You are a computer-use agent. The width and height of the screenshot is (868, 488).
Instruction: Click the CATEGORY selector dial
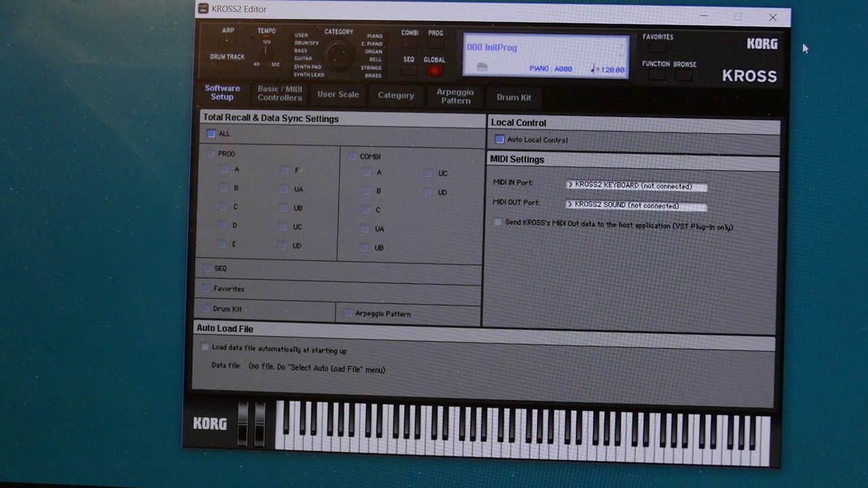point(338,54)
